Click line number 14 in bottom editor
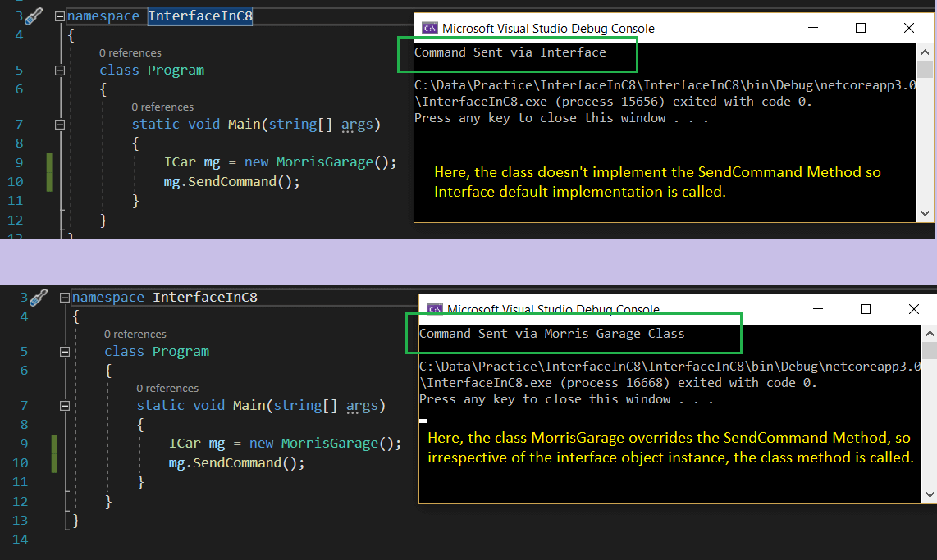Viewport: 937px width, 560px height. click(x=21, y=540)
